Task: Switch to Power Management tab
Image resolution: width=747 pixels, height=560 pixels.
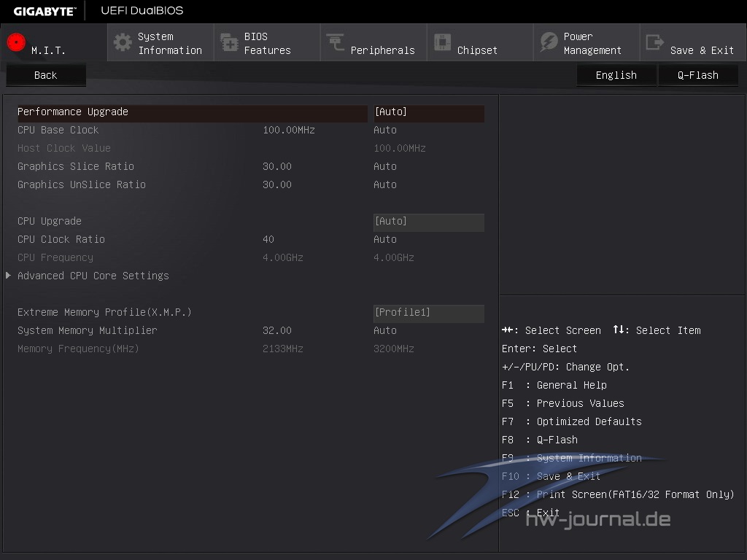Action: pyautogui.click(x=587, y=43)
